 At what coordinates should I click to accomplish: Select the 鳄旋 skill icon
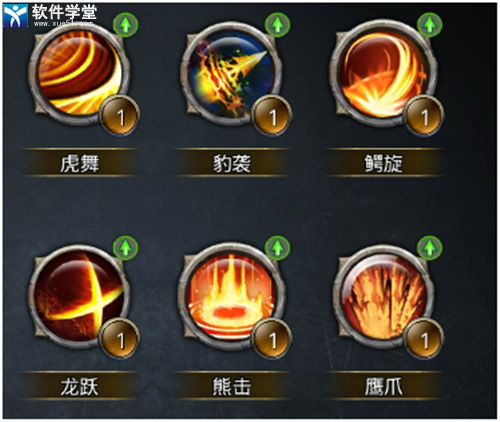(383, 74)
